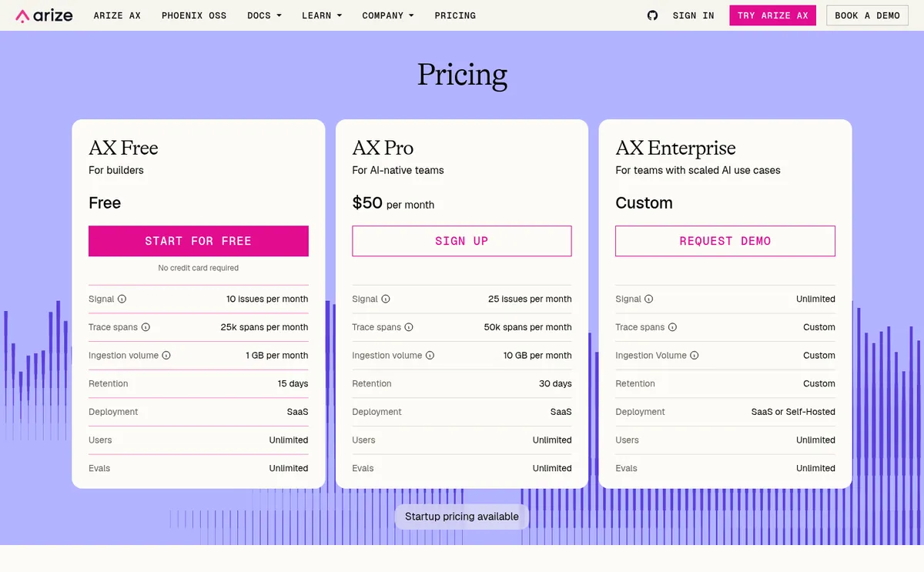Expand the Docs dropdown menu
The height and width of the screenshot is (572, 924).
[x=264, y=15]
